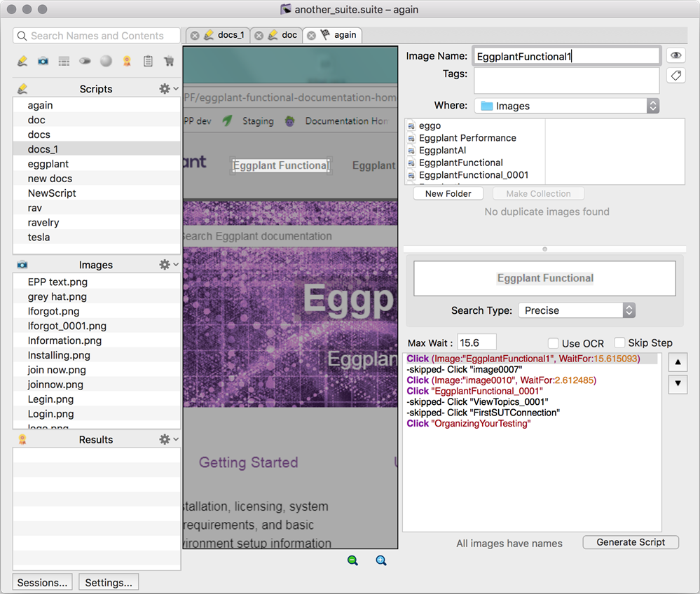Open Sessions...
This screenshot has height=594, width=700.
[43, 582]
